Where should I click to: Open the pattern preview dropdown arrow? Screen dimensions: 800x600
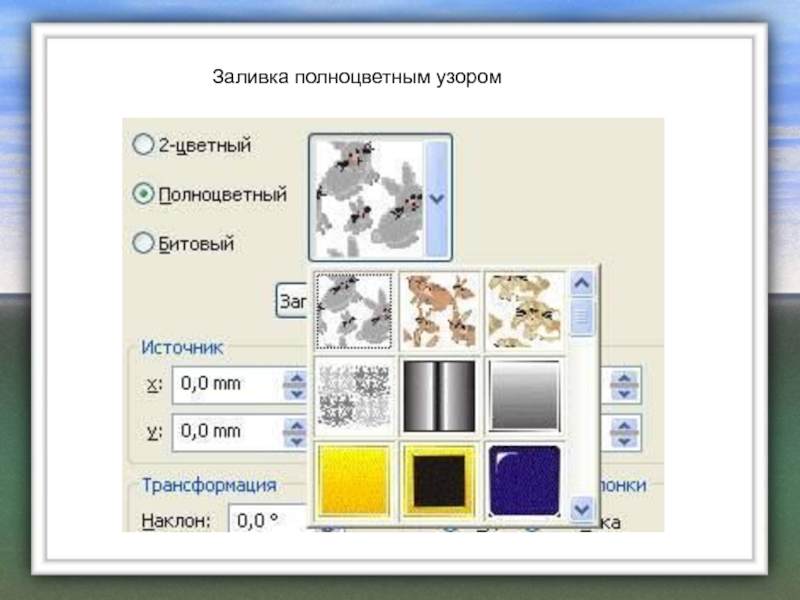pyautogui.click(x=437, y=197)
